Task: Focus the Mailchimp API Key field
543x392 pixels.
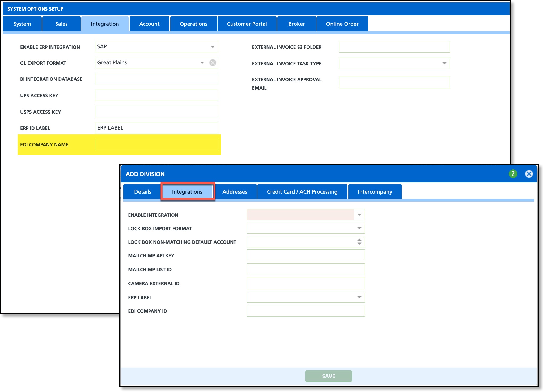Action: 306,255
